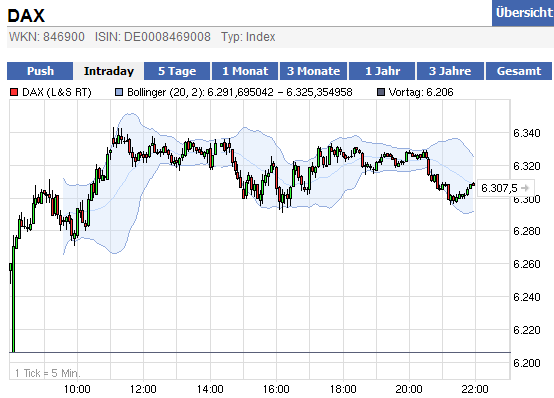The height and width of the screenshot is (398, 554).
Task: Open the Übersicht tab
Action: tap(523, 13)
